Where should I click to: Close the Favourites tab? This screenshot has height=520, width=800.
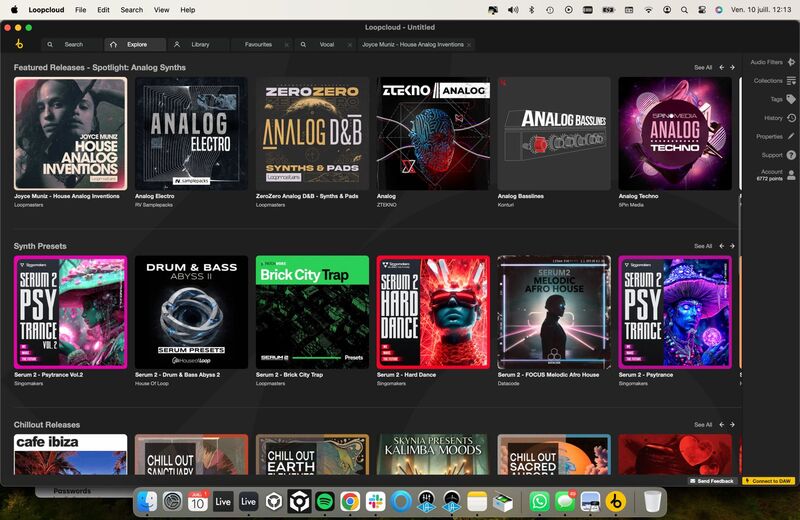coord(286,45)
